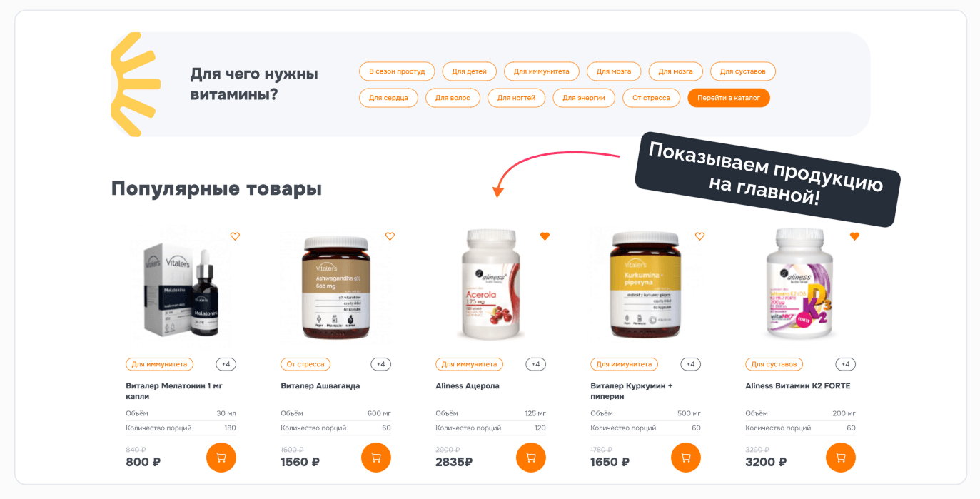
Task: Open Aliness Ацерола product image
Action: 490,286
